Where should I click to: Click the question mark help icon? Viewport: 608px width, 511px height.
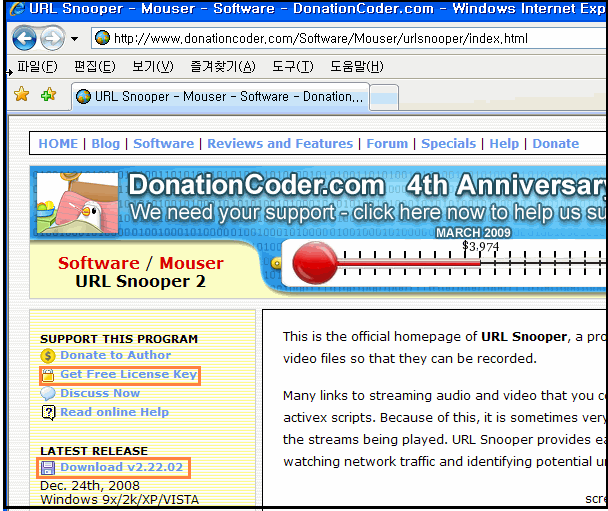(x=48, y=413)
